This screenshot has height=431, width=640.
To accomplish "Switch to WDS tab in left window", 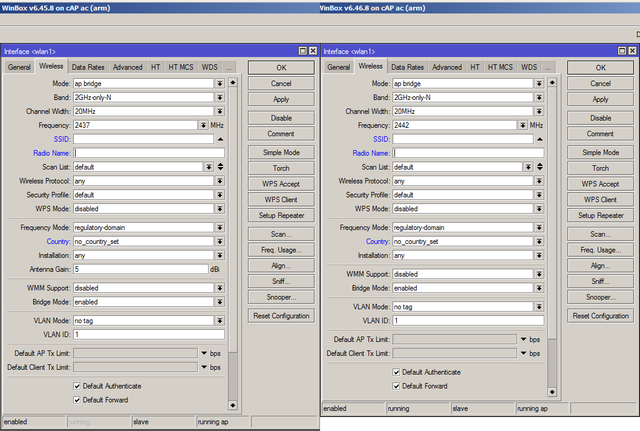I will (x=209, y=67).
